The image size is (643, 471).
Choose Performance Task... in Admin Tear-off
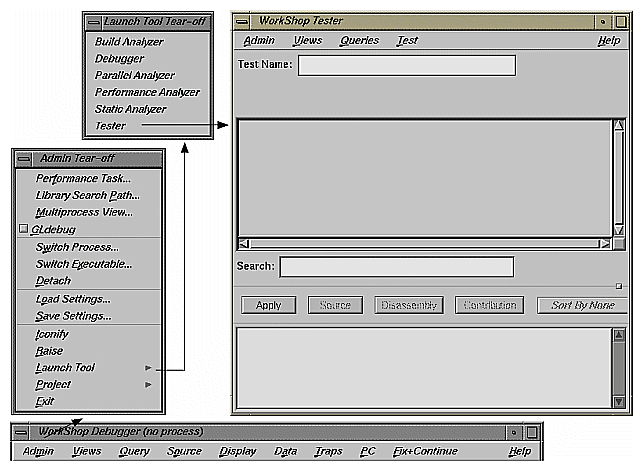[x=83, y=179]
